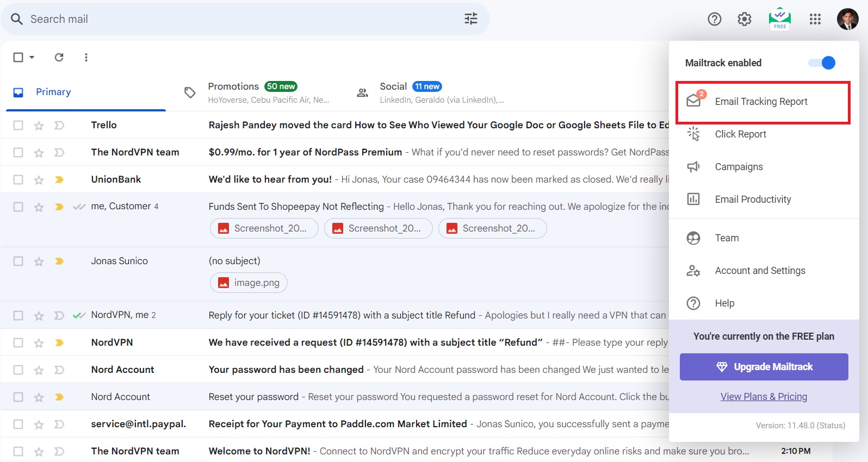Open the Mailtrack extension icon in header

pyautogui.click(x=780, y=19)
